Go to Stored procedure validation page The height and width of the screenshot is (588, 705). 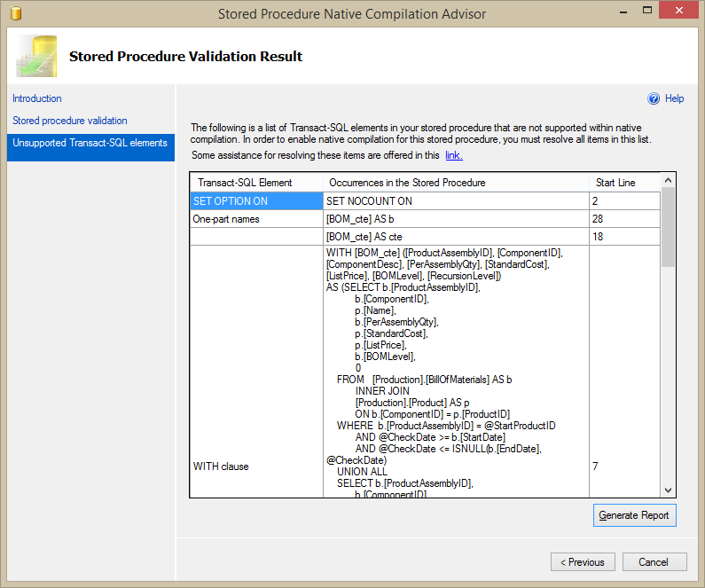click(x=70, y=121)
